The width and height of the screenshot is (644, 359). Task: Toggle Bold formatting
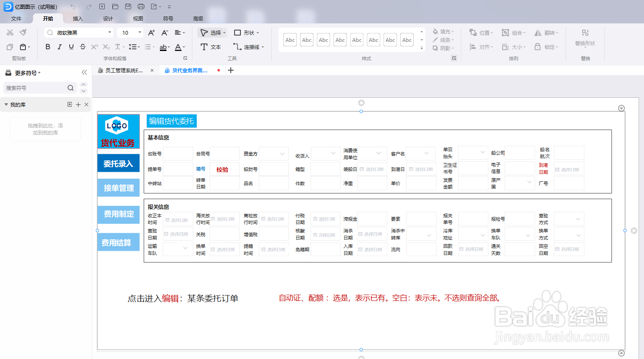(48, 47)
